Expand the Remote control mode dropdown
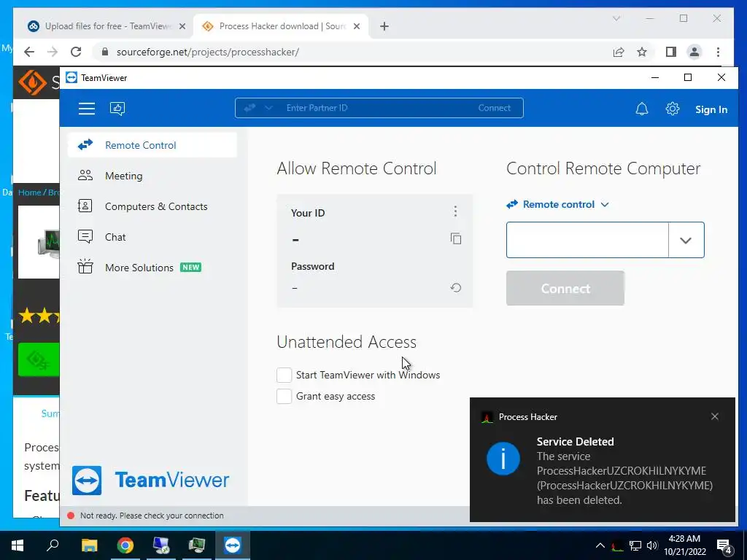The height and width of the screenshot is (560, 747). pos(558,204)
